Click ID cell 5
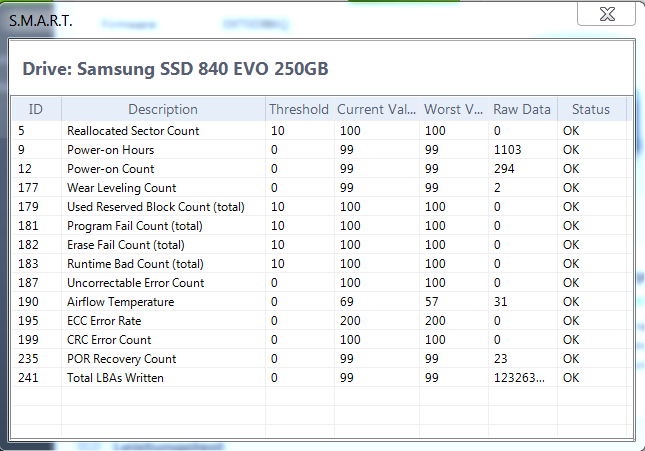 (x=21, y=131)
